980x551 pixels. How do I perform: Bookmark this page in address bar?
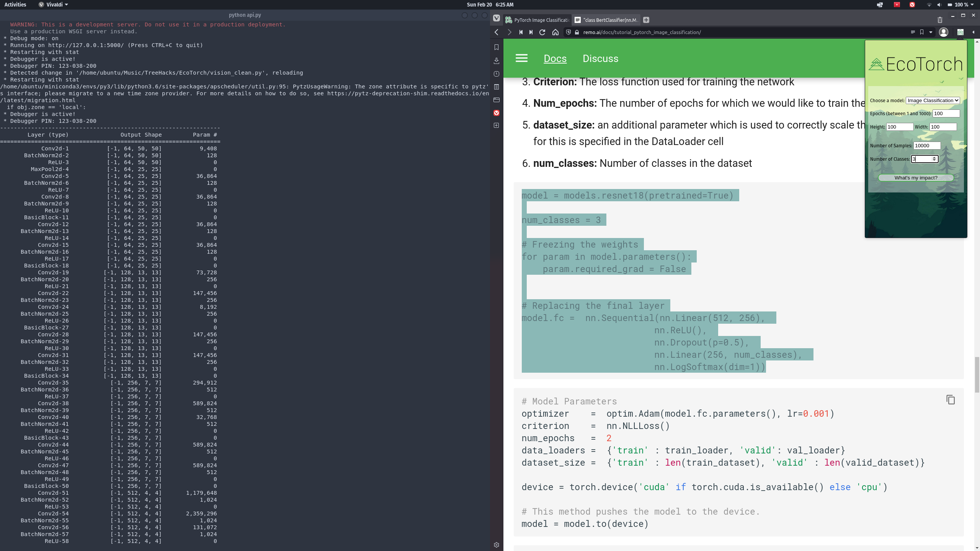922,32
